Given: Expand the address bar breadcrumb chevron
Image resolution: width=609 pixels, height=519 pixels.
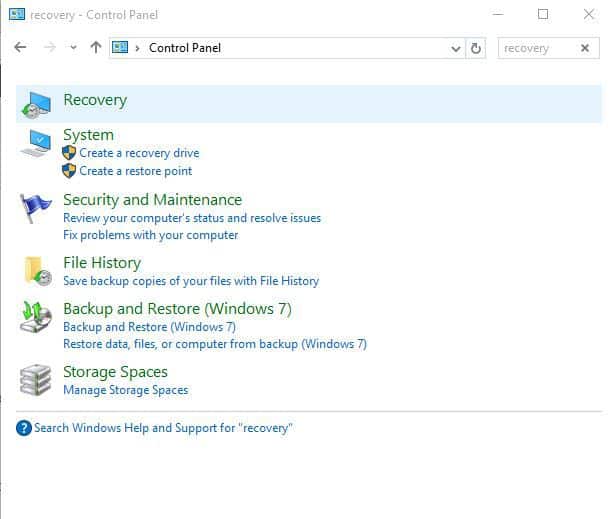Looking at the screenshot, I should point(137,48).
